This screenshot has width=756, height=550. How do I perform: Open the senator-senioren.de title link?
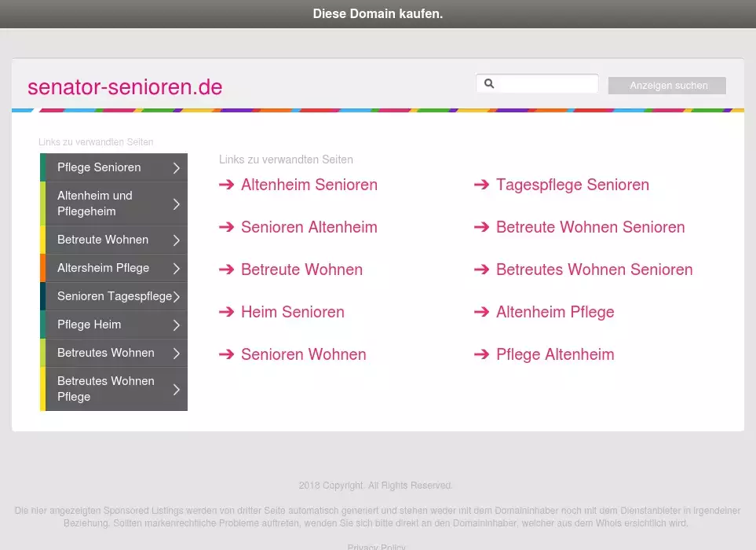pos(125,87)
